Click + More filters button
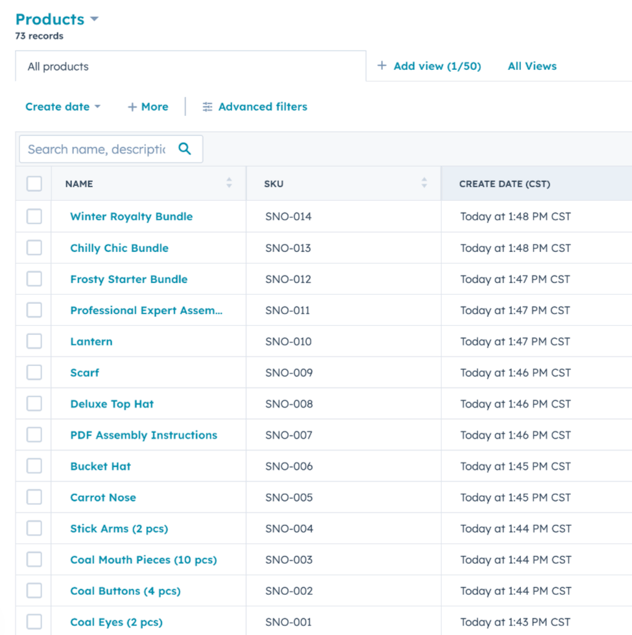Viewport: 632px width, 635px height. [x=148, y=107]
